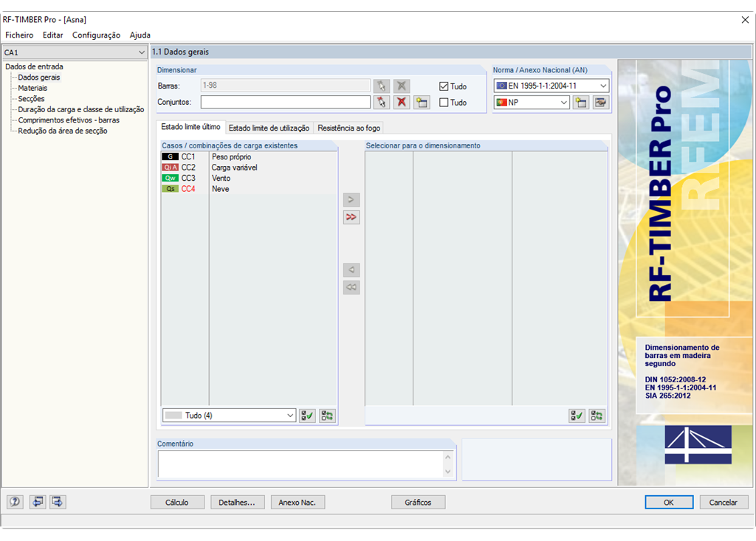Select CC4 Neve load case
Image resolution: width=756 pixels, height=541 pixels.
(249, 189)
